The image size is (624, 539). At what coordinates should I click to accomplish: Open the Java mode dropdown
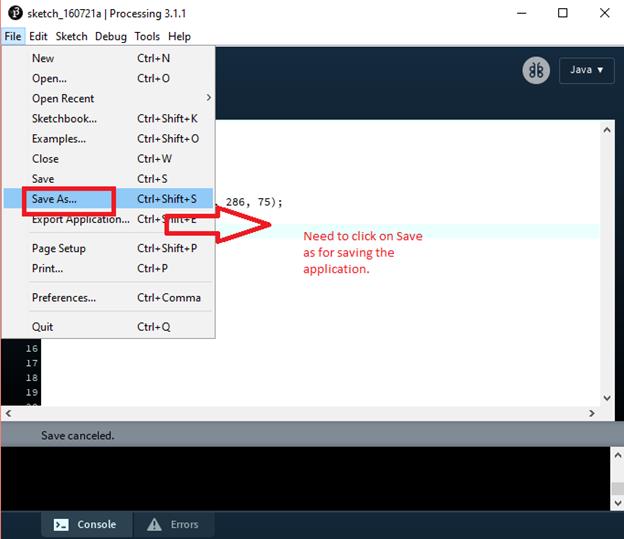[x=587, y=70]
